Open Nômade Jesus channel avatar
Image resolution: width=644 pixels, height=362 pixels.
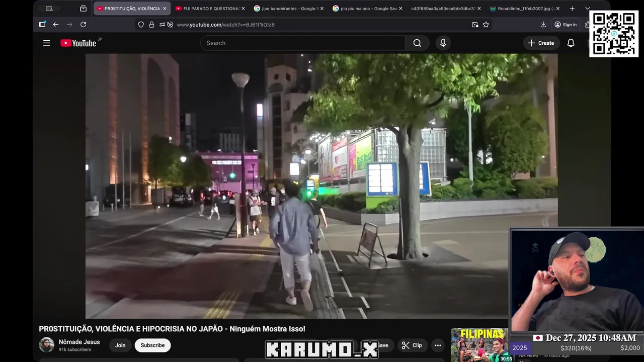point(47,345)
